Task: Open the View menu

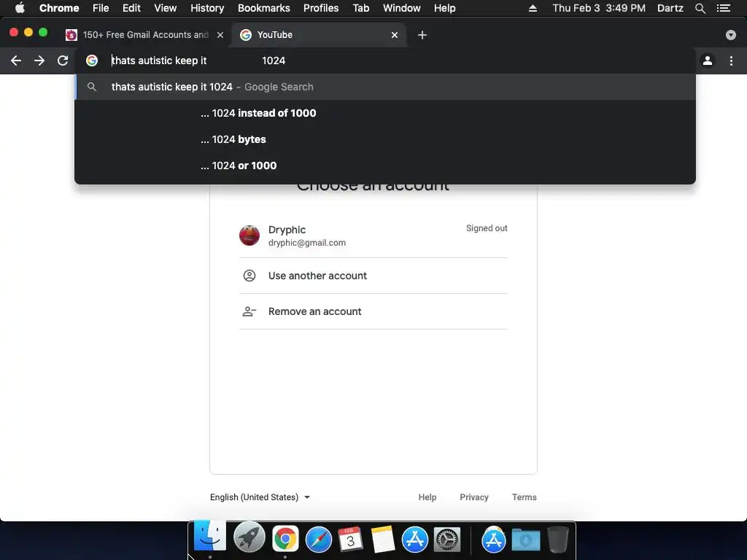Action: pyautogui.click(x=166, y=8)
